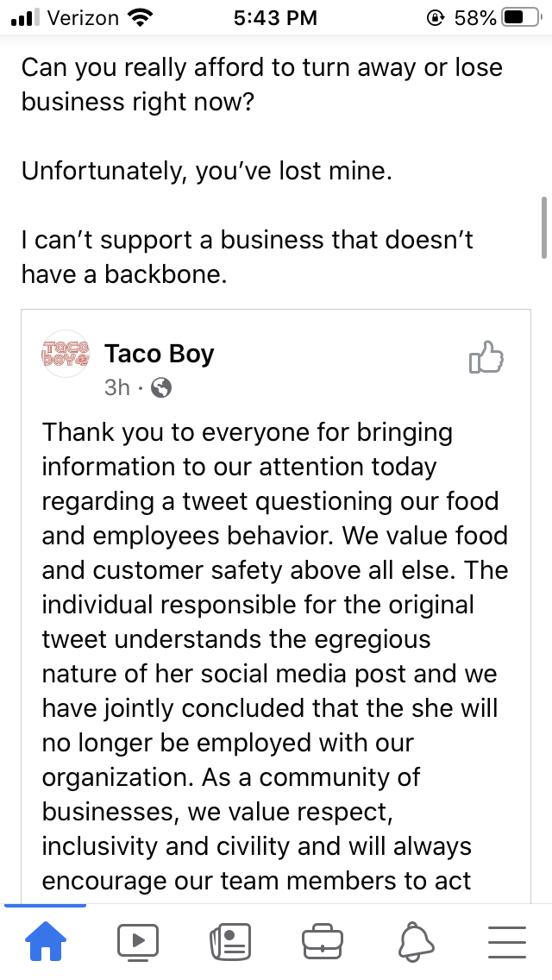Tap the cellular signal bars icon
The width and height of the screenshot is (552, 980).
[26, 17]
